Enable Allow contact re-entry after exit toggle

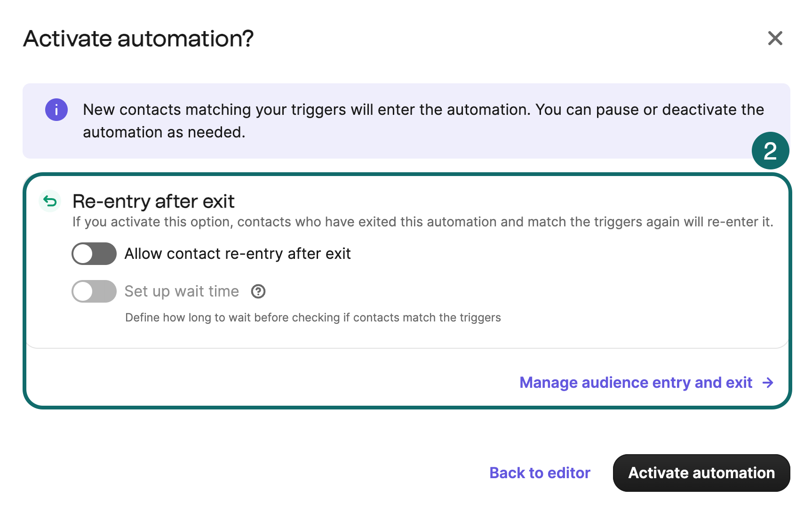(94, 254)
